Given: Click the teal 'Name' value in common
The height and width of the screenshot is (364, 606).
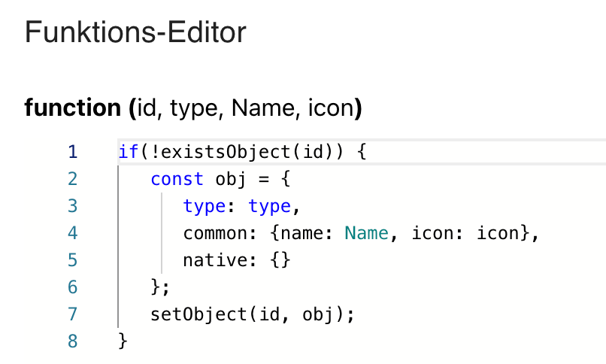Looking at the screenshot, I should tap(366, 233).
